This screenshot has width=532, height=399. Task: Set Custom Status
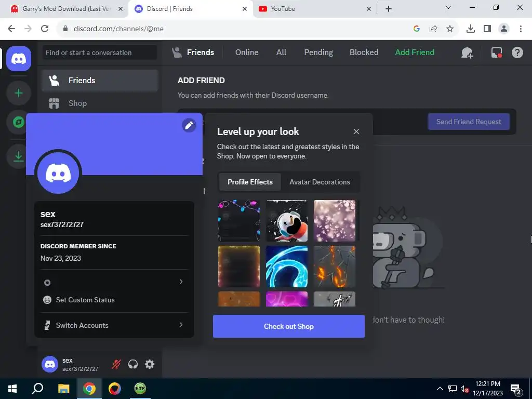(114, 300)
